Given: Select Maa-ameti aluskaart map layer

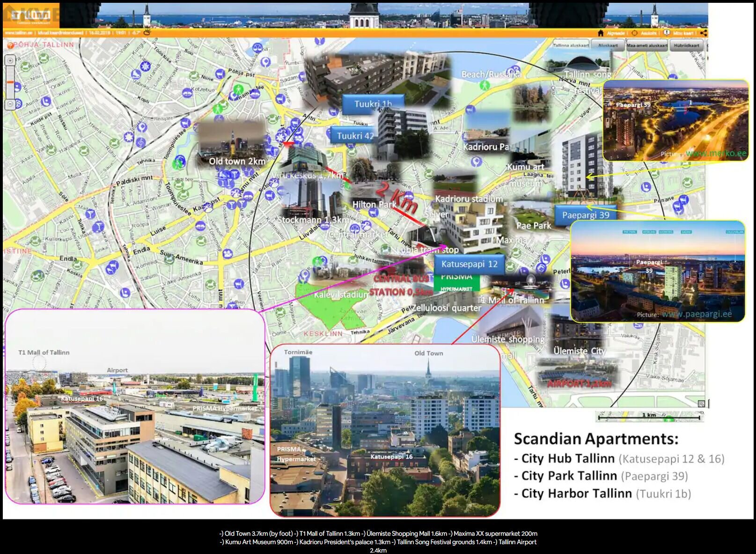Looking at the screenshot, I should point(646,45).
